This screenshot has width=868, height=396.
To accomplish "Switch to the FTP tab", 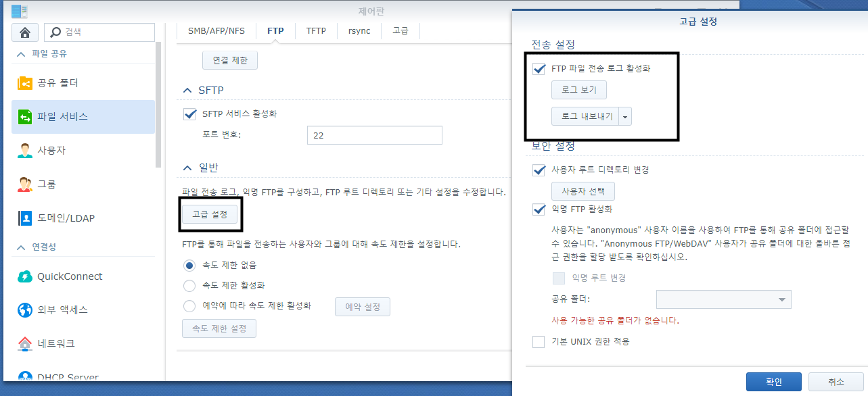I will [x=275, y=31].
